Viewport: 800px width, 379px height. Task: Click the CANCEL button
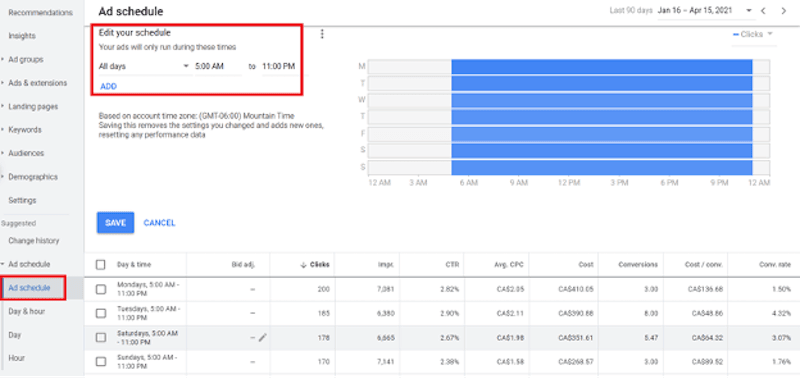click(159, 223)
